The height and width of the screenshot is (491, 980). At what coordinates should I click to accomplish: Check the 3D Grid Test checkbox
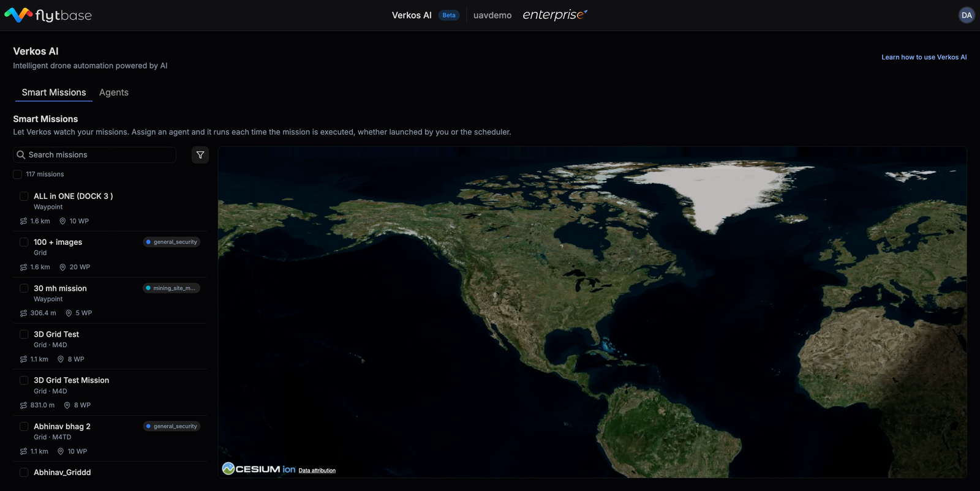[x=24, y=334]
